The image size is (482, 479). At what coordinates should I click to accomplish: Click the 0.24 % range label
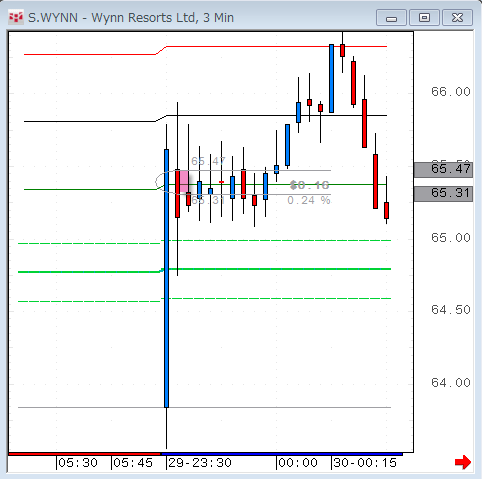click(309, 200)
